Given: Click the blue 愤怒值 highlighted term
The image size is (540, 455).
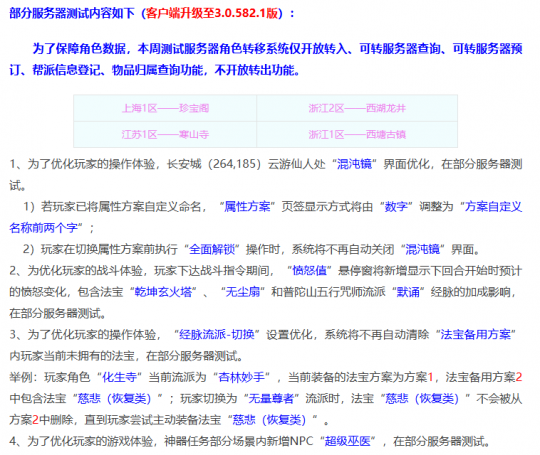Looking at the screenshot, I should click(309, 270).
